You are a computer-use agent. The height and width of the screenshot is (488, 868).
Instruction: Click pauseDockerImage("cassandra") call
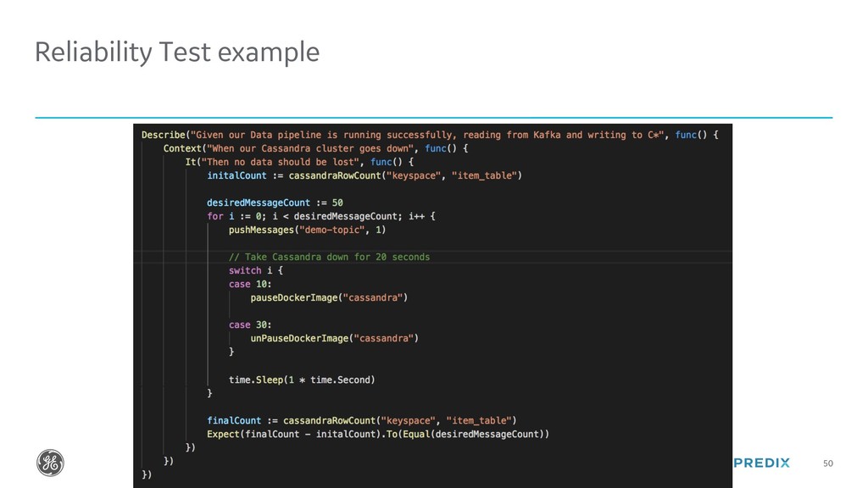coord(329,297)
